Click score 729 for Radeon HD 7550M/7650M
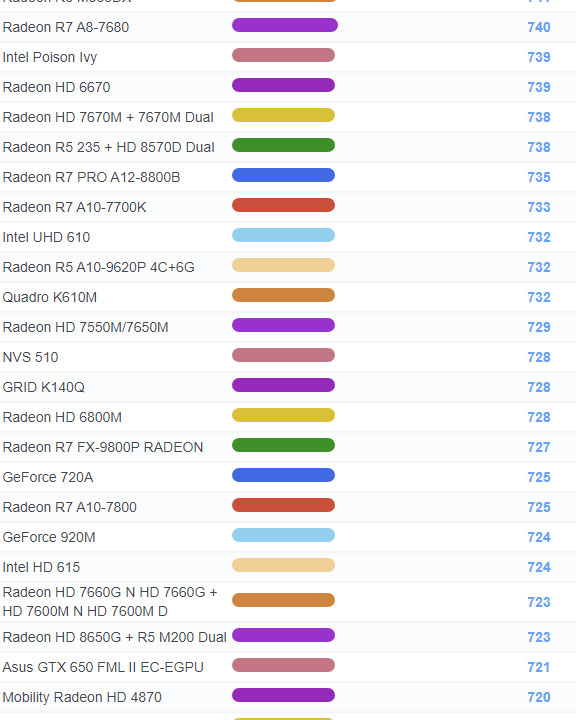The image size is (576, 720). tap(539, 327)
